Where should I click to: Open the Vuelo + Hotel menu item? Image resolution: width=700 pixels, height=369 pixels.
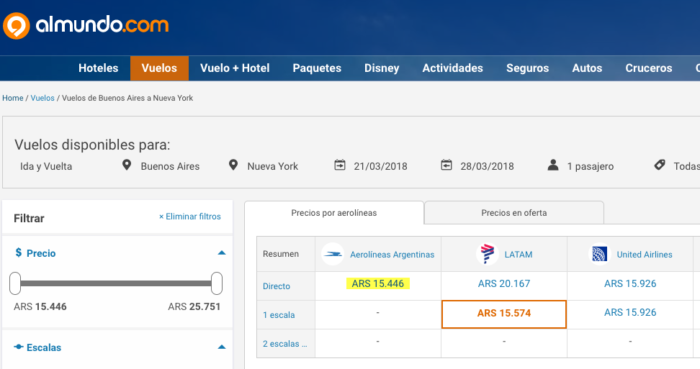pos(235,68)
